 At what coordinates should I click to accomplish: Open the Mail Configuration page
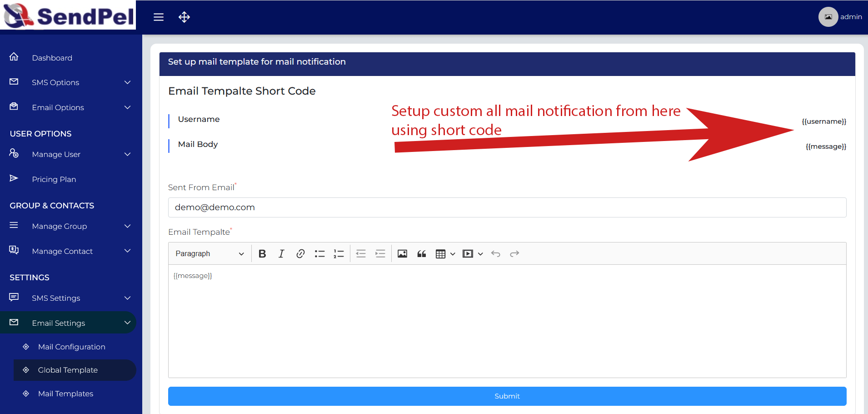pos(71,347)
